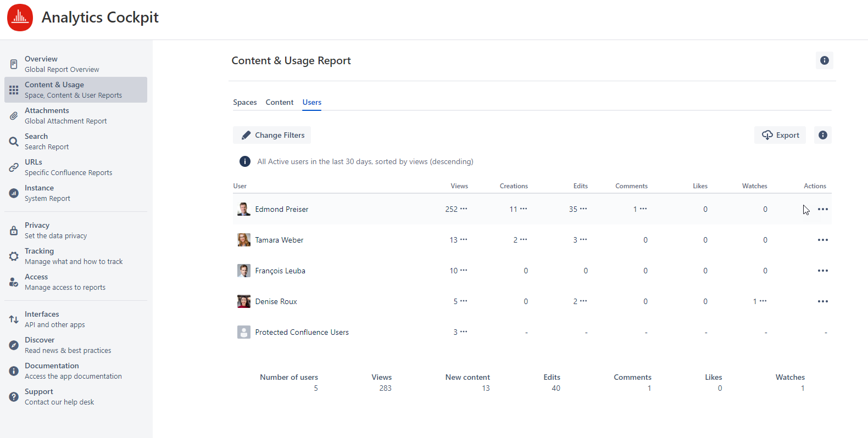The height and width of the screenshot is (438, 868).
Task: Expand actions menu for Denise Roux
Action: pos(822,301)
